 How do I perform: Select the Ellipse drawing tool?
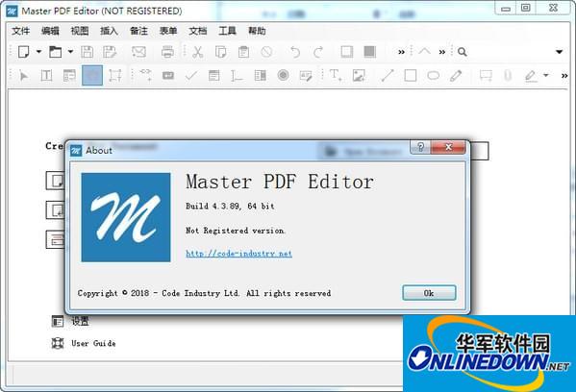[433, 76]
